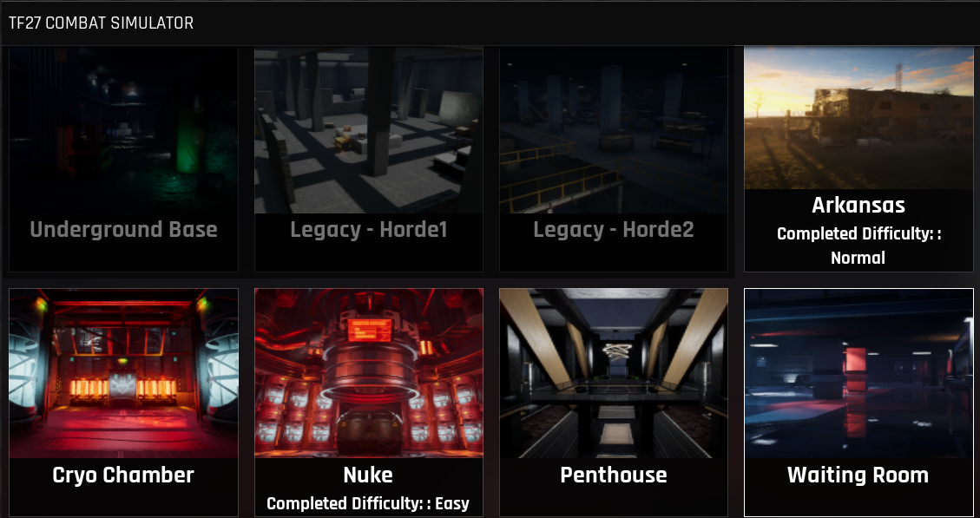The height and width of the screenshot is (518, 980).
Task: Click the Underground Base label
Action: click(124, 230)
